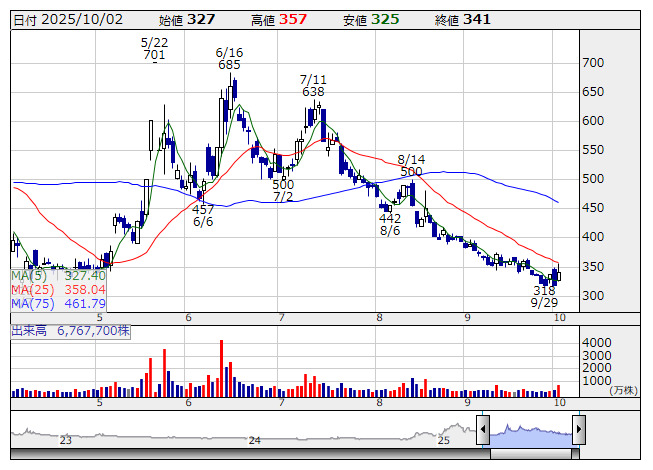Click the scrollbar track left of thumb

pos(250,454)
